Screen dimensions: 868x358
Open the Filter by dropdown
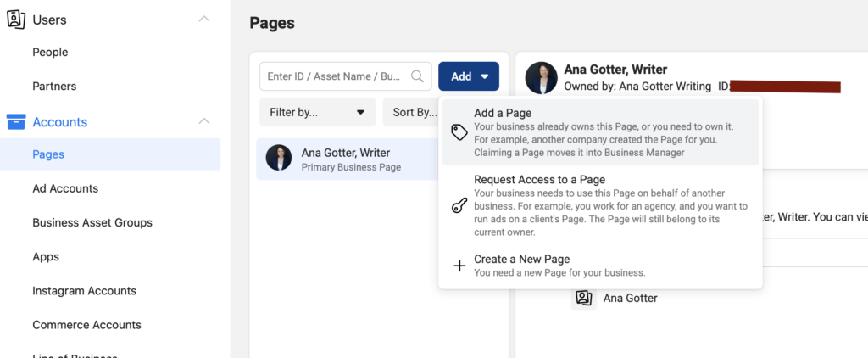tap(316, 112)
